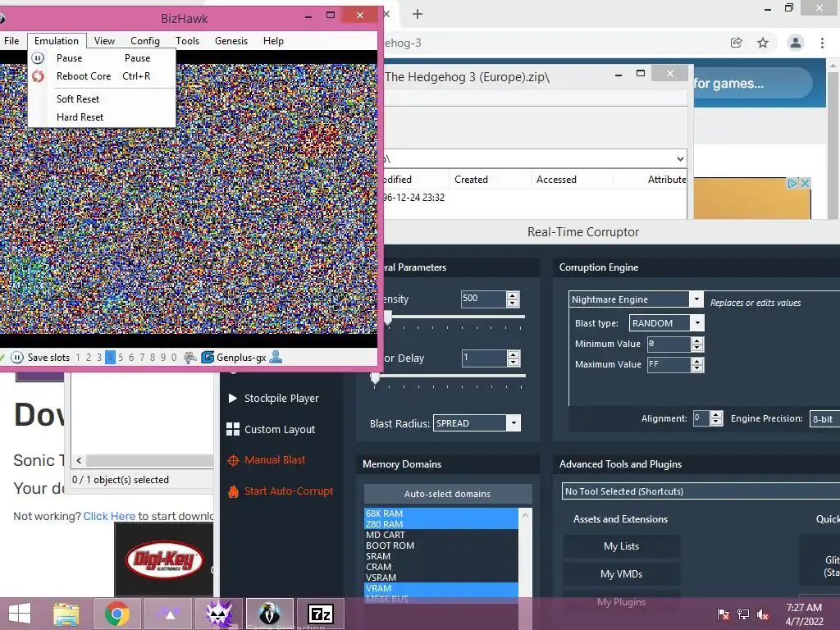The height and width of the screenshot is (630, 840).
Task: Choose Hard Reset from Emulation menu
Action: point(102,117)
